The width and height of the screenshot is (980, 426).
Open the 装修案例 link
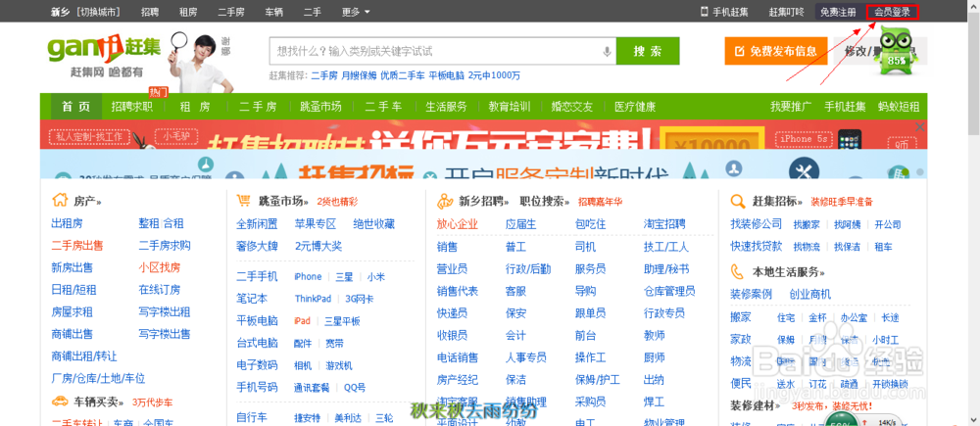(752, 294)
